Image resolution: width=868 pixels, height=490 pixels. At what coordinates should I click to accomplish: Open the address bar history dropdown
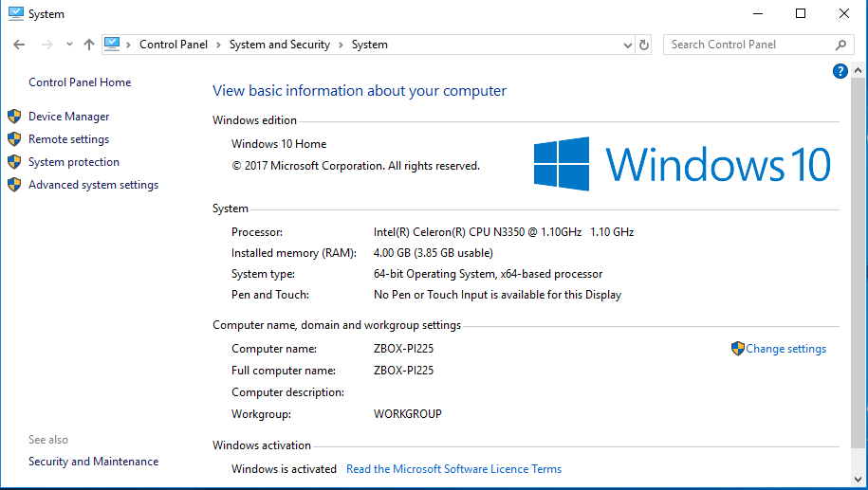[628, 45]
